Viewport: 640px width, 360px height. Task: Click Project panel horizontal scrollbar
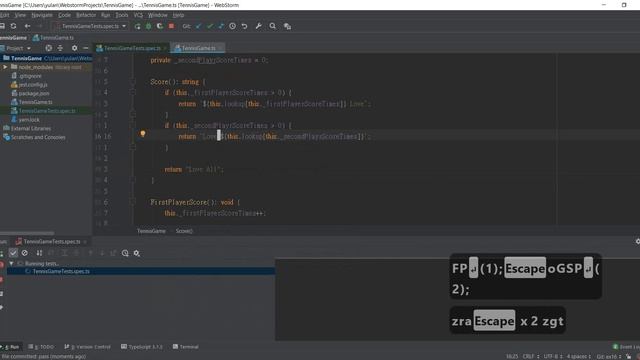click(x=27, y=233)
